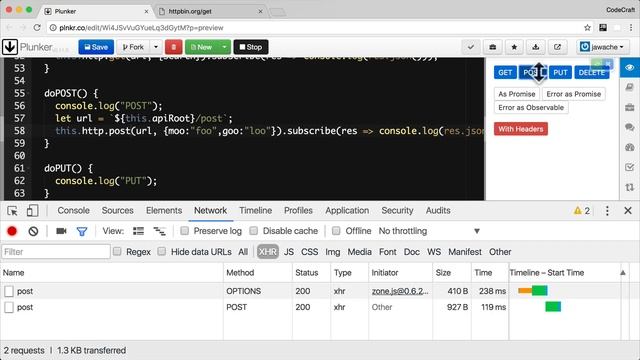Filter requests by JS type

[x=289, y=252]
